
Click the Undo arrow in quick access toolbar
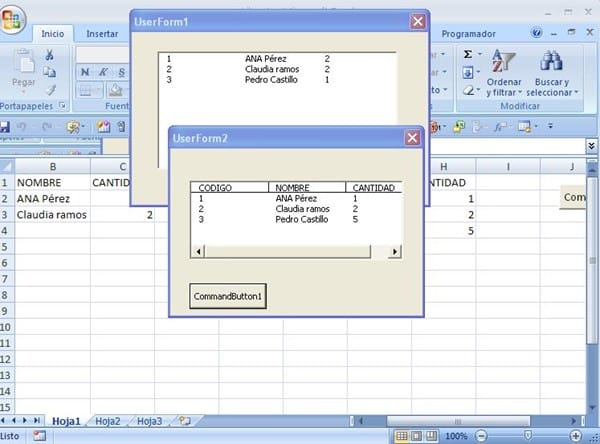tap(21, 127)
